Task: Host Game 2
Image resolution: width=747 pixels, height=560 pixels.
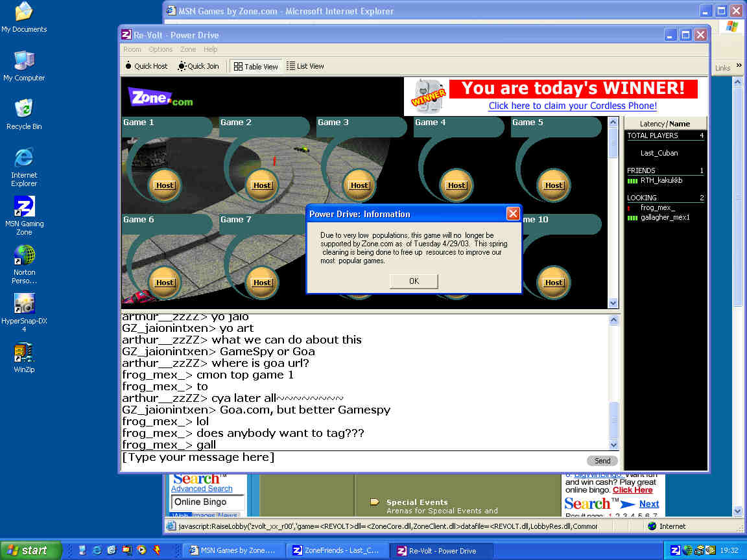Action: pos(262,185)
